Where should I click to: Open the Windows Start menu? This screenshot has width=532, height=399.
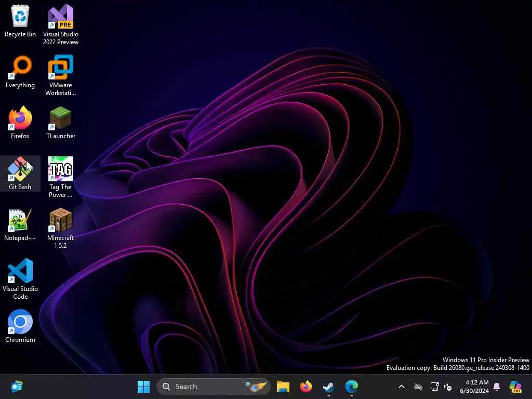pyautogui.click(x=143, y=387)
